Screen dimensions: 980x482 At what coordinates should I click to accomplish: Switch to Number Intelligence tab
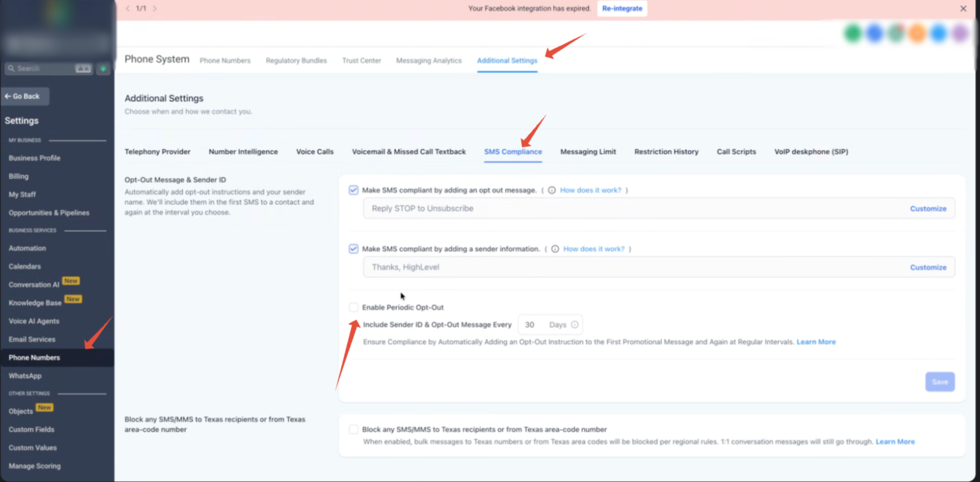click(x=243, y=152)
